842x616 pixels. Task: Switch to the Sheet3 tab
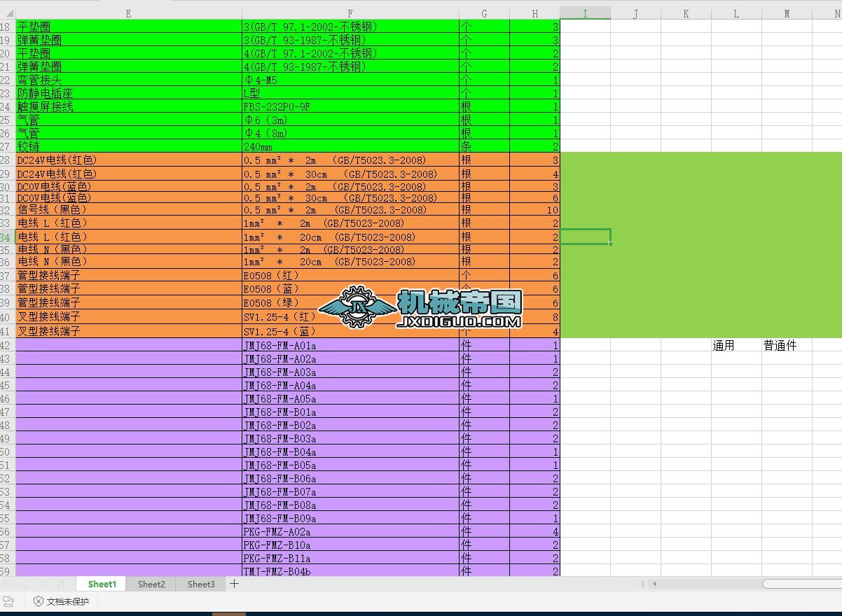pyautogui.click(x=201, y=584)
